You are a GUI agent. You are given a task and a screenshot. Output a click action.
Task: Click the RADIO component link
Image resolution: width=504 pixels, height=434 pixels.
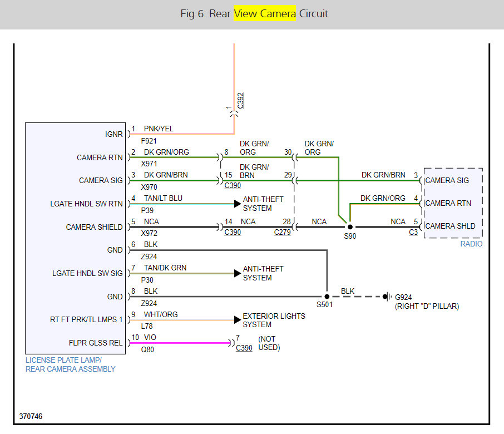point(471,244)
